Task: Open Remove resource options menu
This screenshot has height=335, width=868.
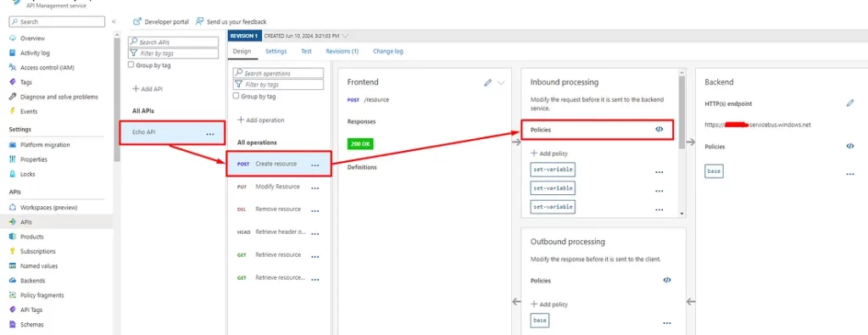Action: (315, 211)
